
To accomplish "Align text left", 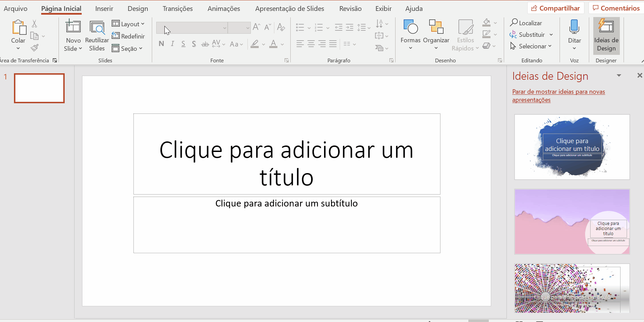I will click(300, 44).
